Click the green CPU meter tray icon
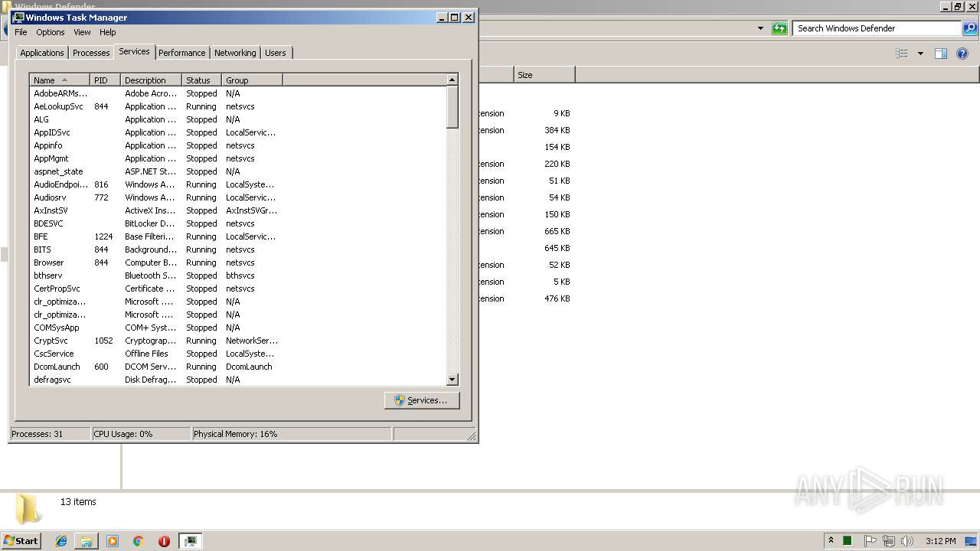980x551 pixels. [848, 541]
